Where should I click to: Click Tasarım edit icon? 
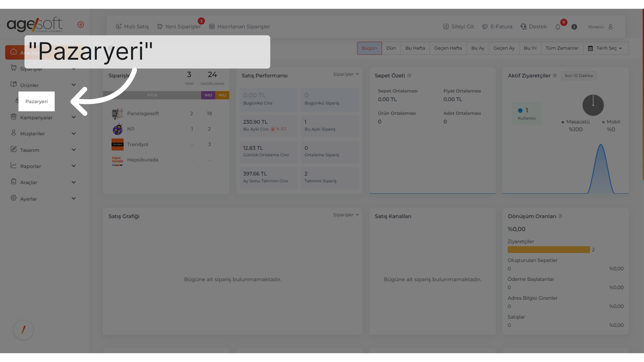point(13,149)
